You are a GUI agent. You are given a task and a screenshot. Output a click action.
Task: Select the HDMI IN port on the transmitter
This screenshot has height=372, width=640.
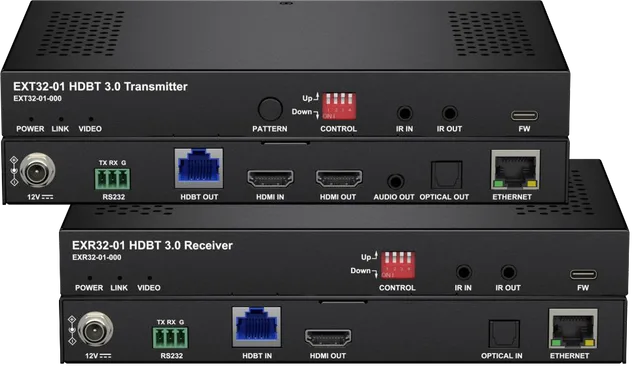(x=270, y=179)
